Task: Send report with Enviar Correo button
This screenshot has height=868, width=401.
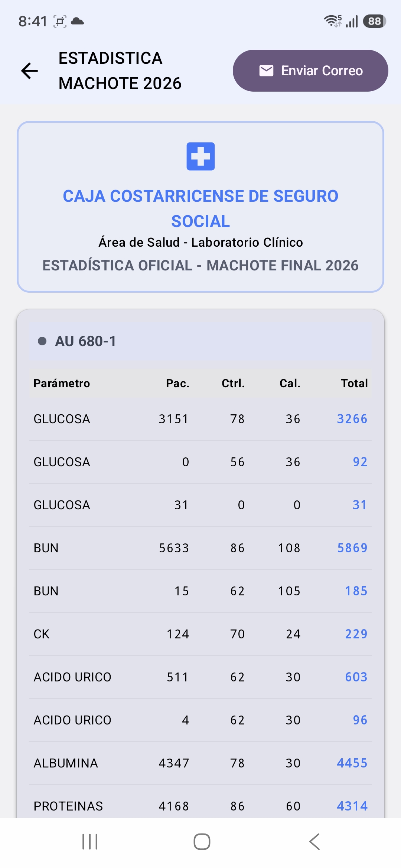Action: click(x=310, y=71)
